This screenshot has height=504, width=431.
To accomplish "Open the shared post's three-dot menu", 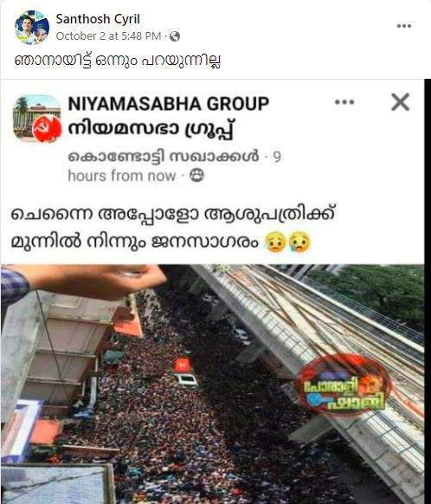I will point(344,102).
